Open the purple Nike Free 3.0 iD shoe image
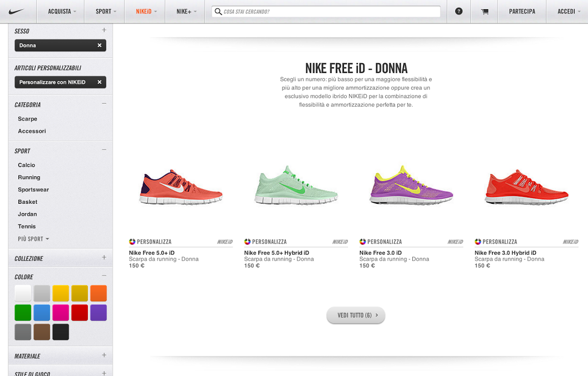 click(x=411, y=185)
